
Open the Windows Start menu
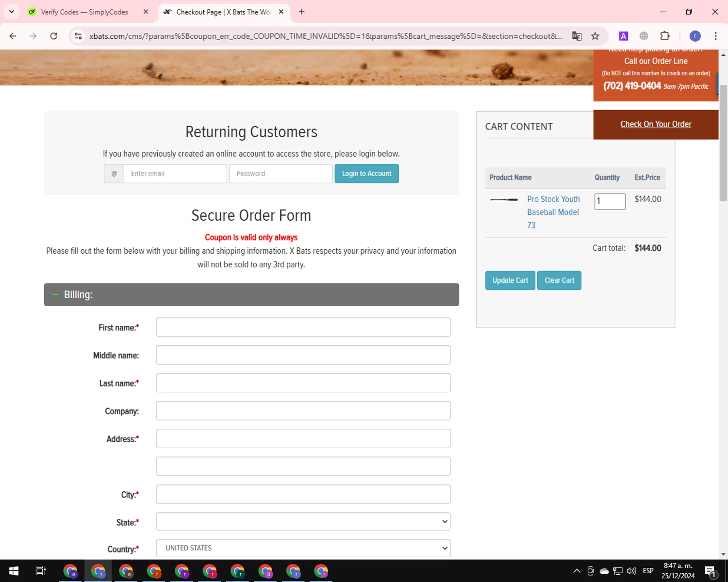click(x=14, y=571)
